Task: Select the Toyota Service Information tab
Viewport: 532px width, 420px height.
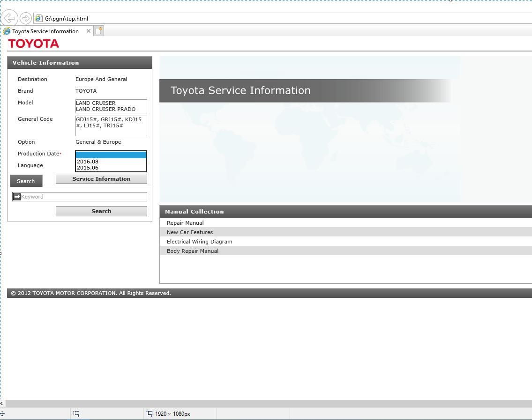Action: pyautogui.click(x=45, y=31)
